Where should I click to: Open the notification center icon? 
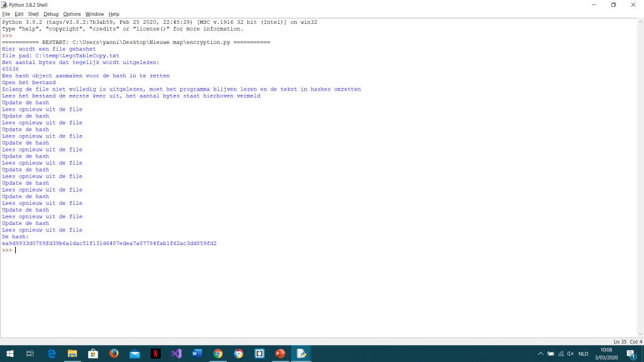point(631,354)
